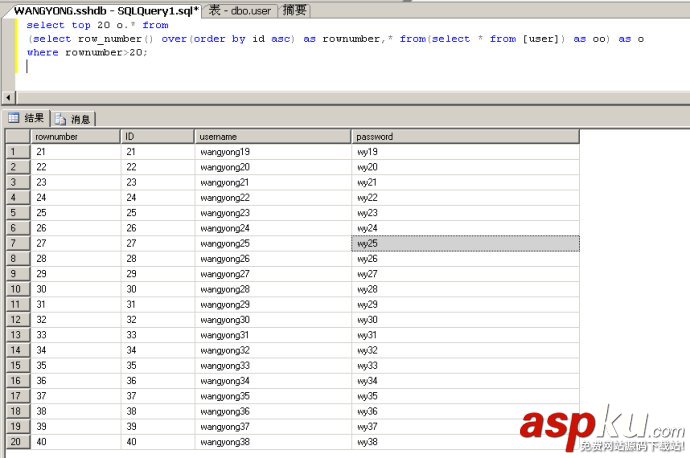Click 'select top 20 o.* from' query line

[97, 25]
